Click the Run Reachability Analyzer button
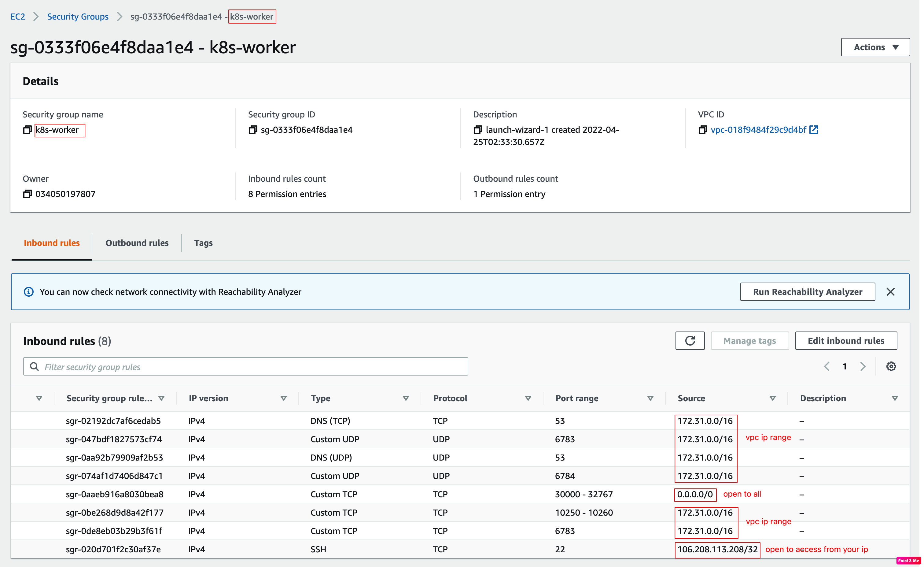The width and height of the screenshot is (924, 567). (x=807, y=291)
